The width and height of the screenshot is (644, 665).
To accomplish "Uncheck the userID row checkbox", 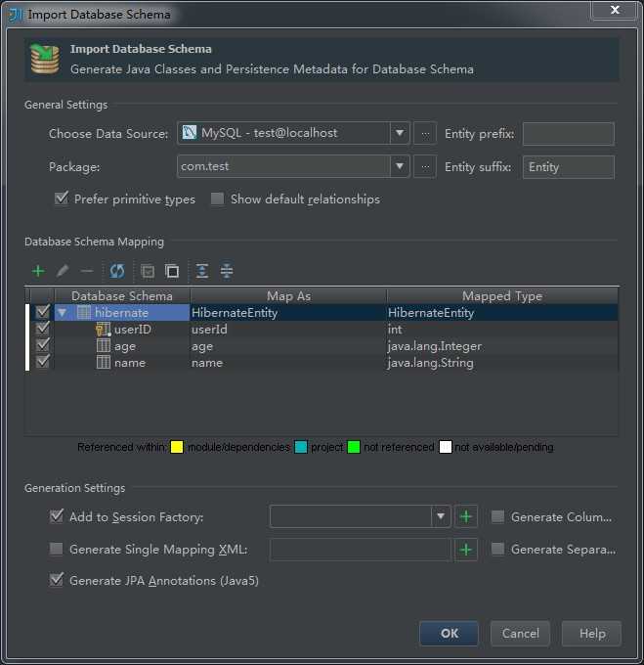I will click(x=43, y=330).
